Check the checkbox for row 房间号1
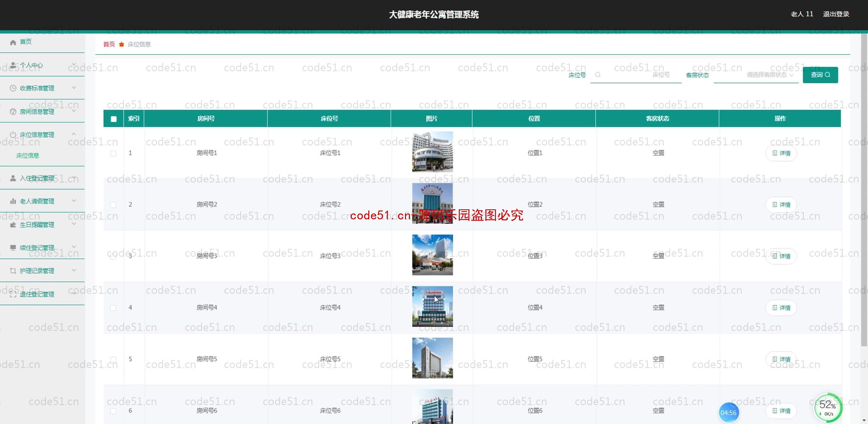868x424 pixels. point(113,153)
